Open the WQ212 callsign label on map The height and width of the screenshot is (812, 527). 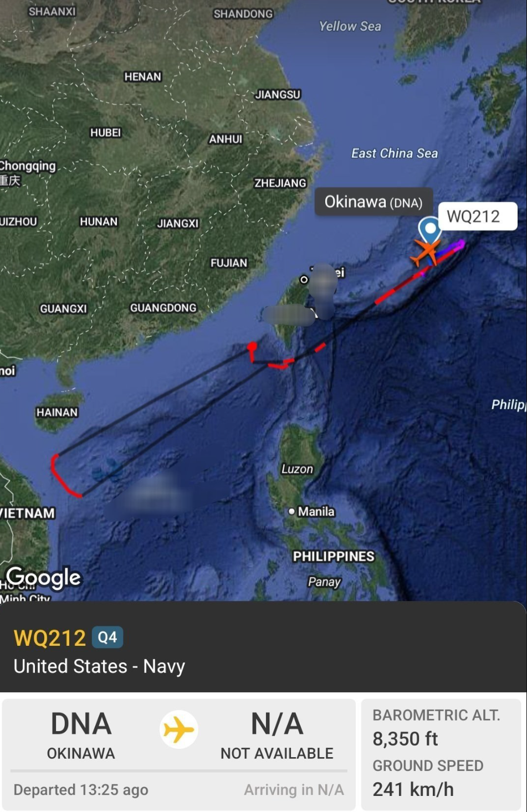point(478,216)
